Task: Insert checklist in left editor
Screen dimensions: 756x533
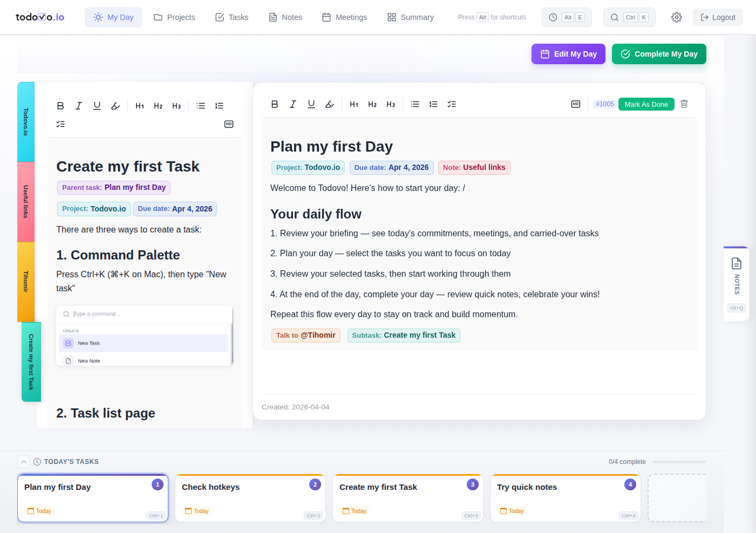Action: click(x=60, y=124)
